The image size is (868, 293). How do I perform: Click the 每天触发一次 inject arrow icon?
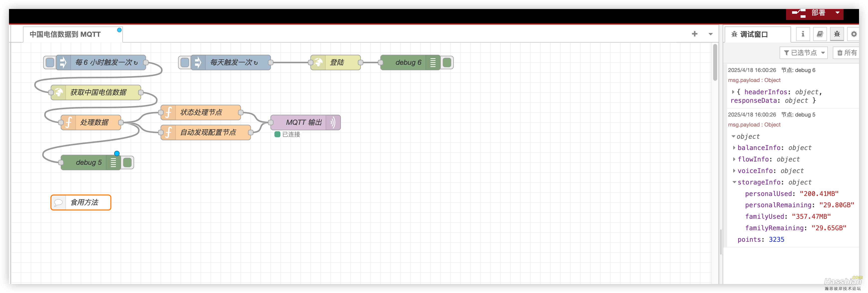click(198, 62)
